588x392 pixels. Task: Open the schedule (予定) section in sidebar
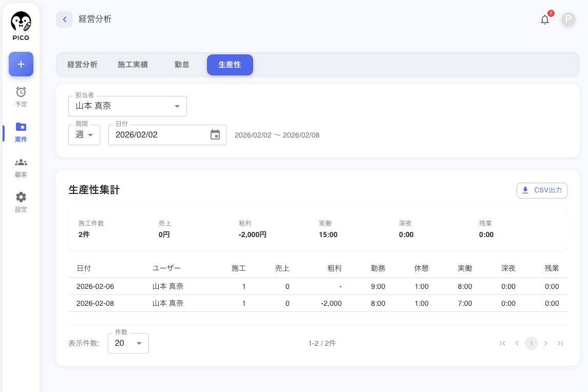tap(21, 97)
